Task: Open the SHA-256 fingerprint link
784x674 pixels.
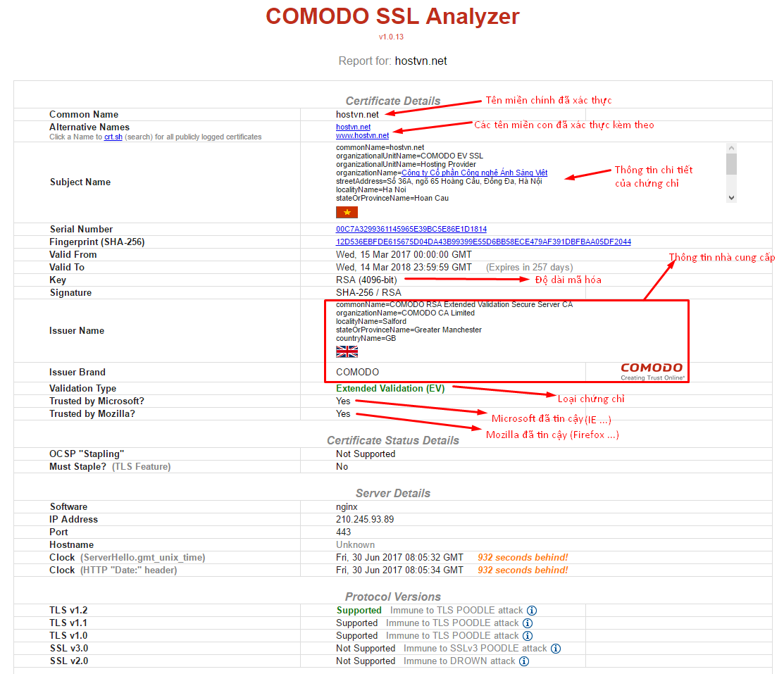Action: coord(483,242)
